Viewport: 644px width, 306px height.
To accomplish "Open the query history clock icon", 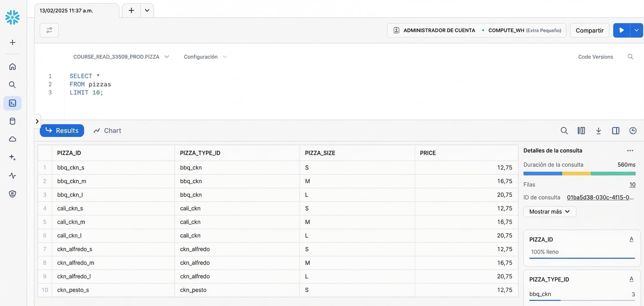I will tap(633, 131).
